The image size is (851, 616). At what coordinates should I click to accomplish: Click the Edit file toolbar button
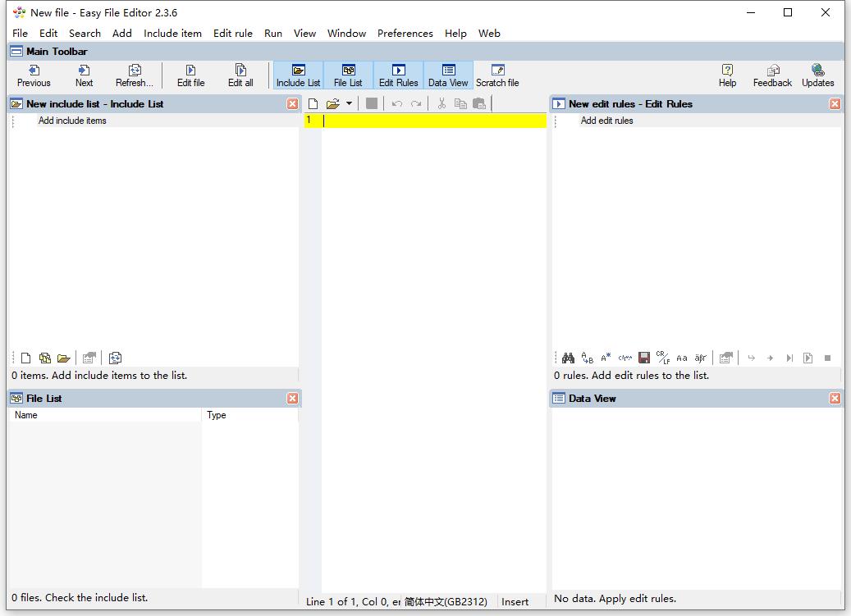[190, 76]
